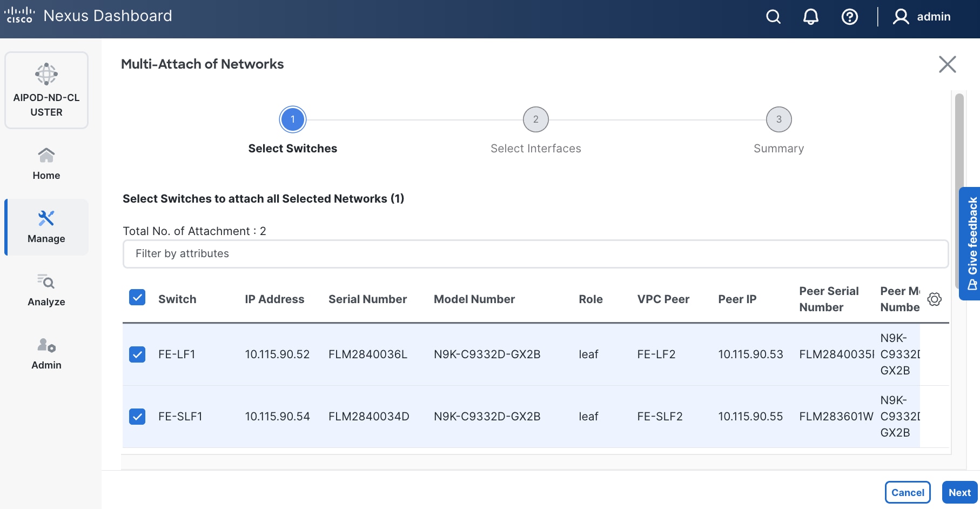Open the notifications bell
This screenshot has width=980, height=509.
point(810,17)
